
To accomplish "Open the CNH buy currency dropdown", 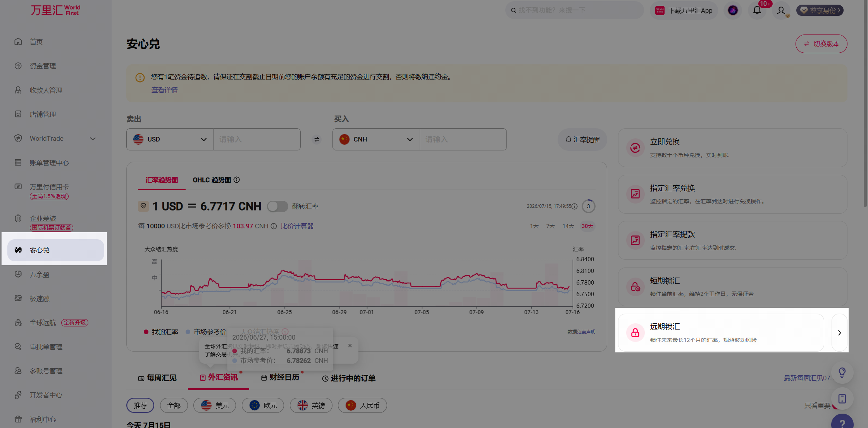I will point(376,140).
